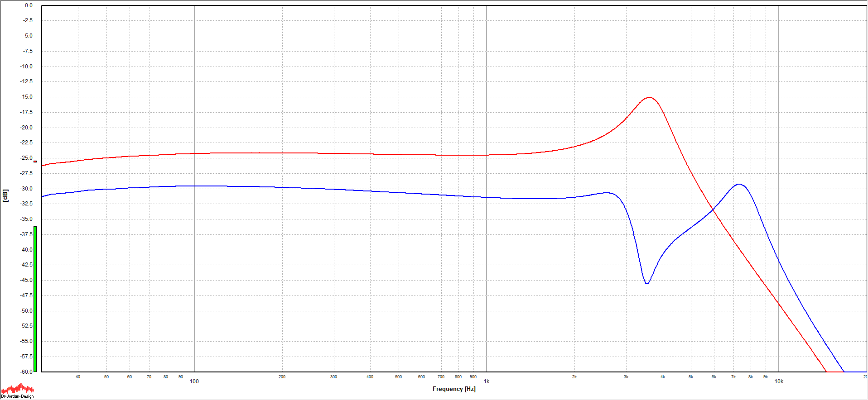Screen dimensions: 868x400
Task: Click the [dB] vertical axis label
Action: coord(5,195)
